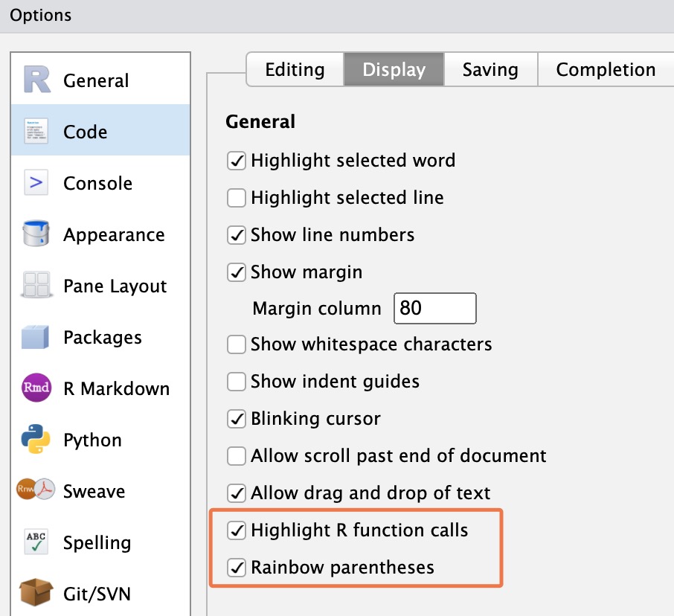Disable Rainbow parentheses
The height and width of the screenshot is (616, 674).
pyautogui.click(x=236, y=567)
